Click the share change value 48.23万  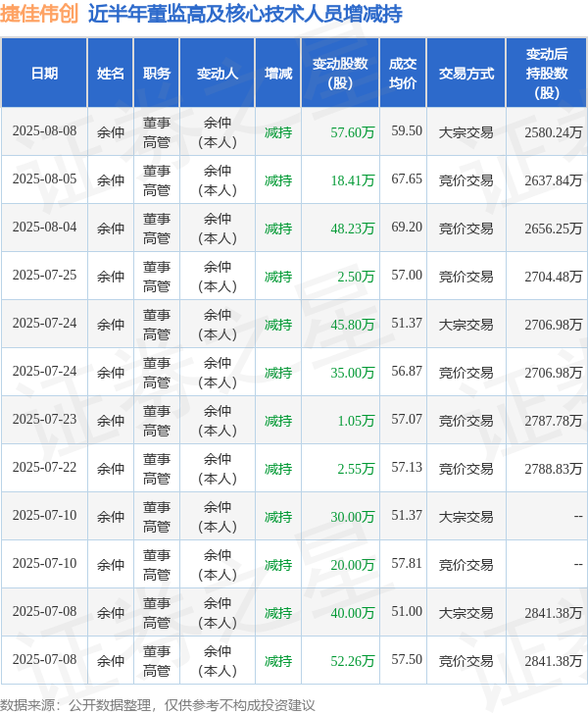pyautogui.click(x=352, y=229)
